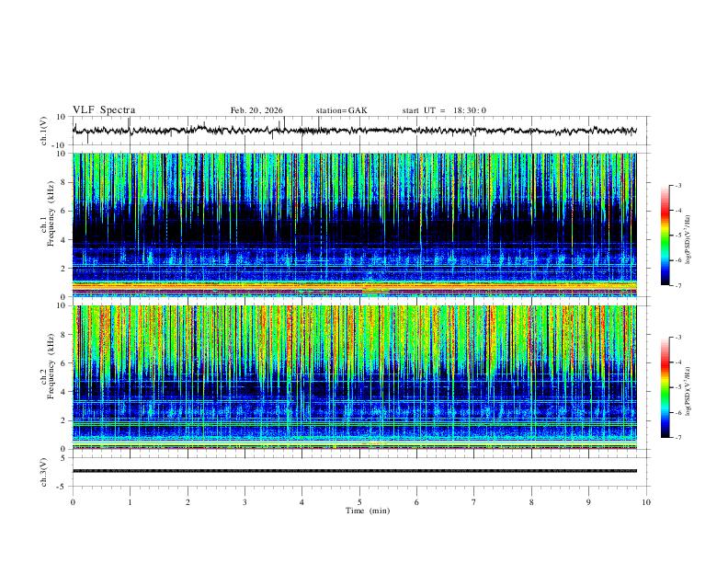Click the "station=GAK" label
The width and height of the screenshot is (728, 563).
(341, 110)
